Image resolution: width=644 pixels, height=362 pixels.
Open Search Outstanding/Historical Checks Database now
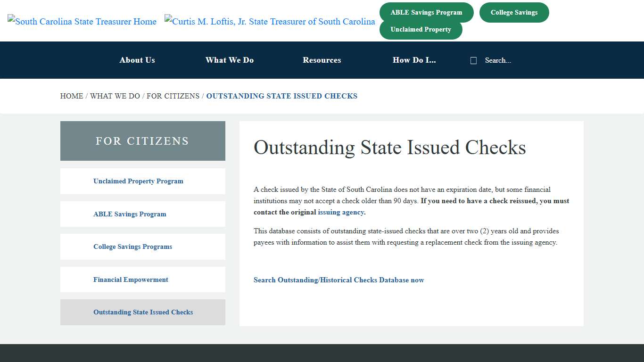pyautogui.click(x=339, y=280)
